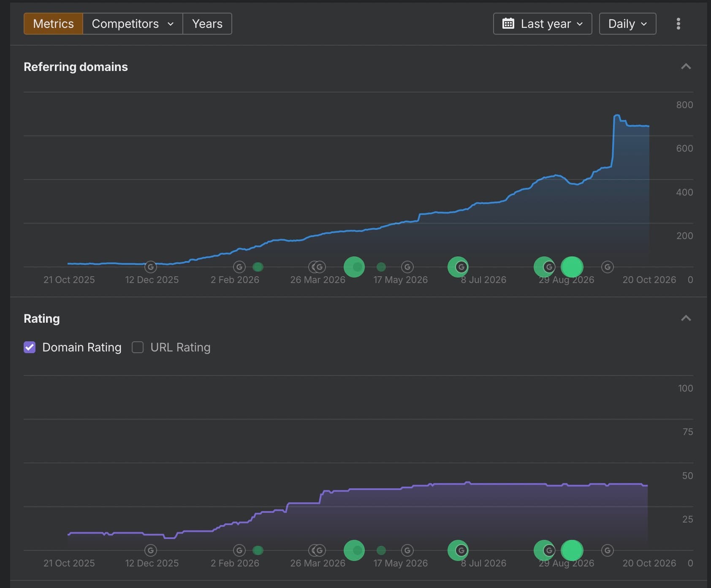This screenshot has width=711, height=588.
Task: Click the 50 axis value in Rating chart
Action: (688, 476)
